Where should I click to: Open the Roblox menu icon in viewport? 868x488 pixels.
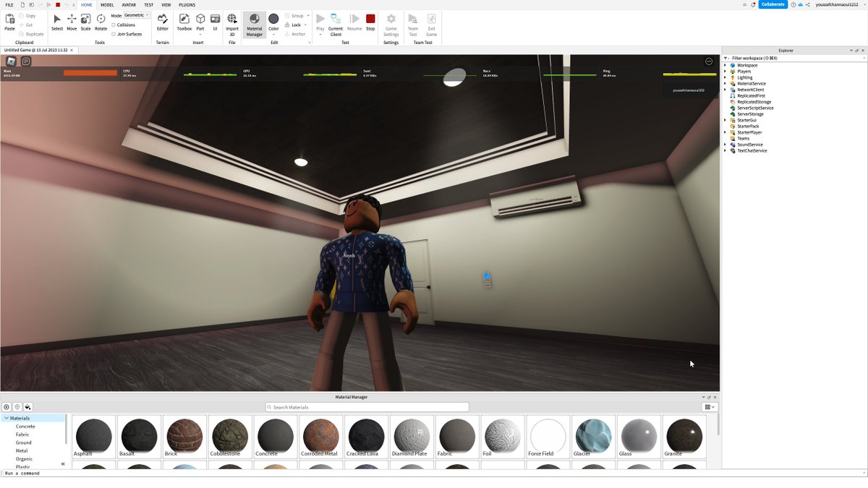(12, 61)
